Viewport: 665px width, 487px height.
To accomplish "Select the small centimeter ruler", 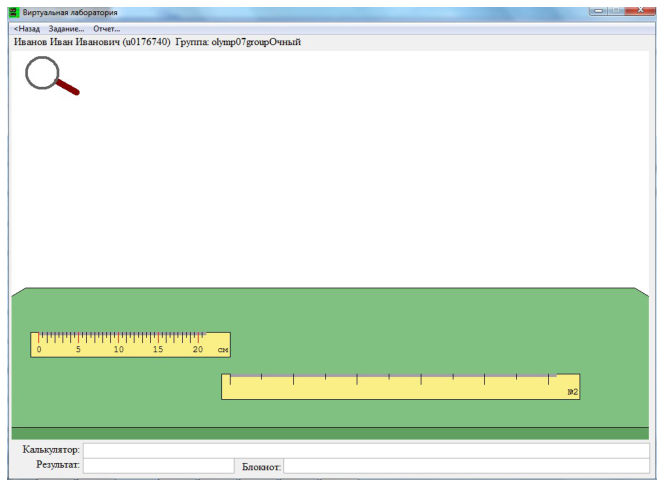I will pos(131,344).
